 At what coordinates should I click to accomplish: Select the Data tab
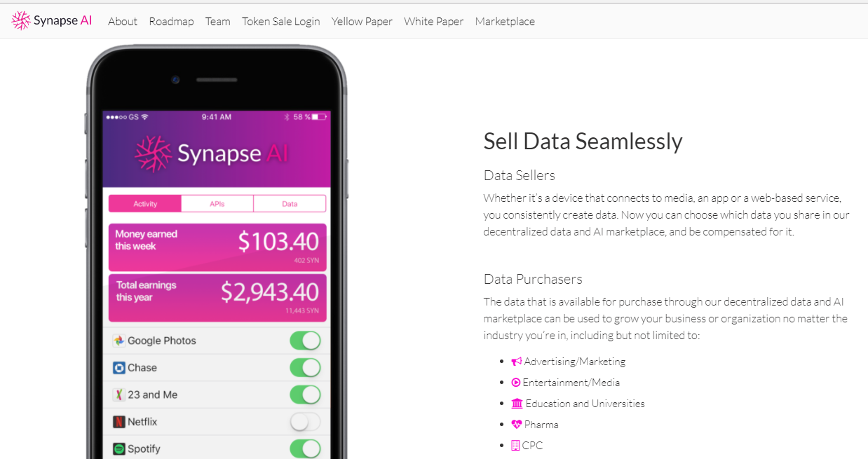tap(290, 203)
